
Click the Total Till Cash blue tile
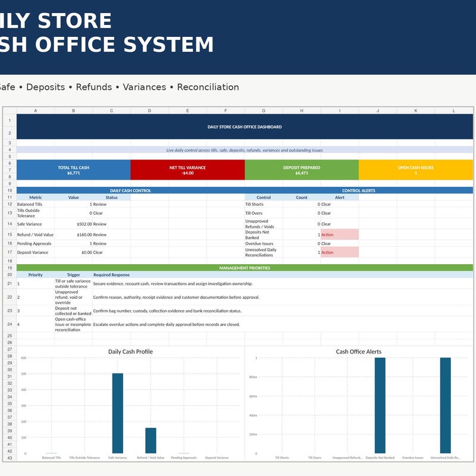(x=73, y=170)
